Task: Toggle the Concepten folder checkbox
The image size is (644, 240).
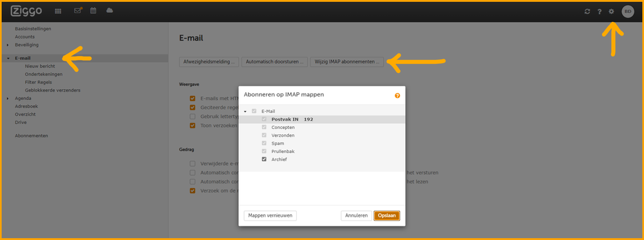Action: point(264,127)
